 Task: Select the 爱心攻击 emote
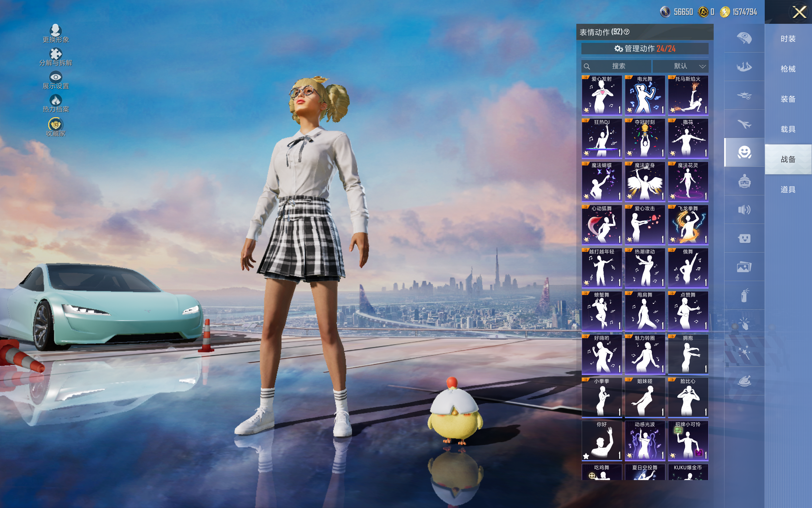645,225
